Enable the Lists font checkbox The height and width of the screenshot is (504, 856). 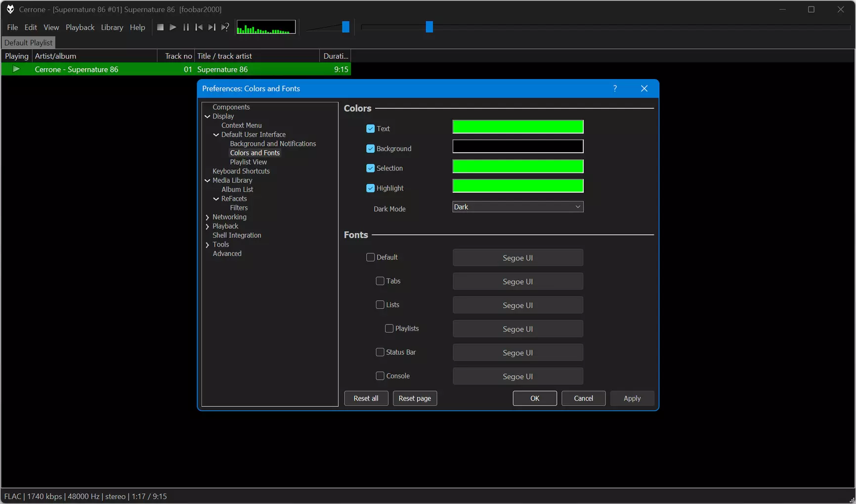[380, 304]
